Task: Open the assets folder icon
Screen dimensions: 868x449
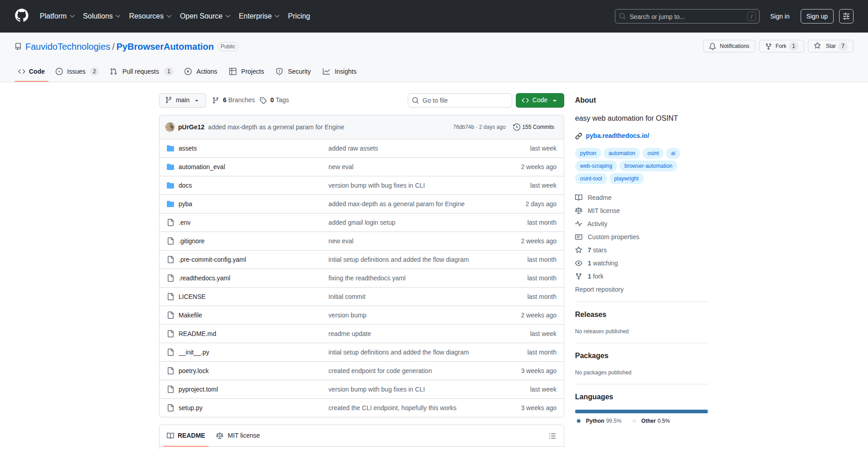Action: [170, 148]
